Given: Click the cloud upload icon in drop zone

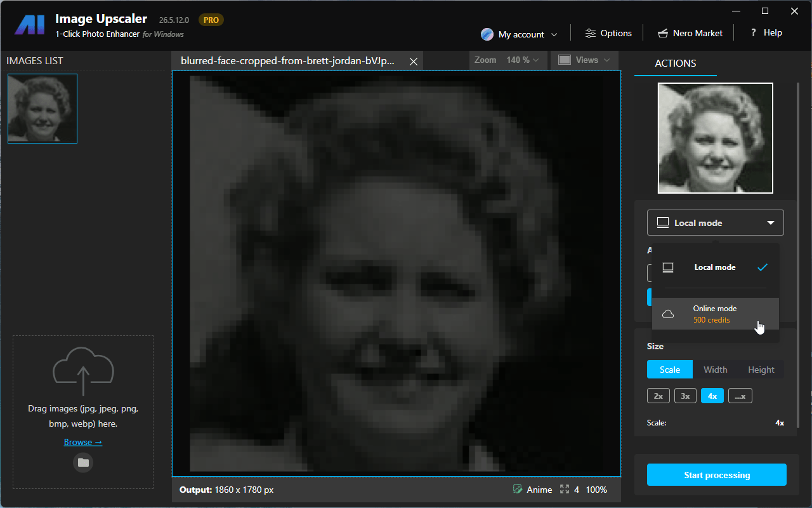Looking at the screenshot, I should 83,371.
